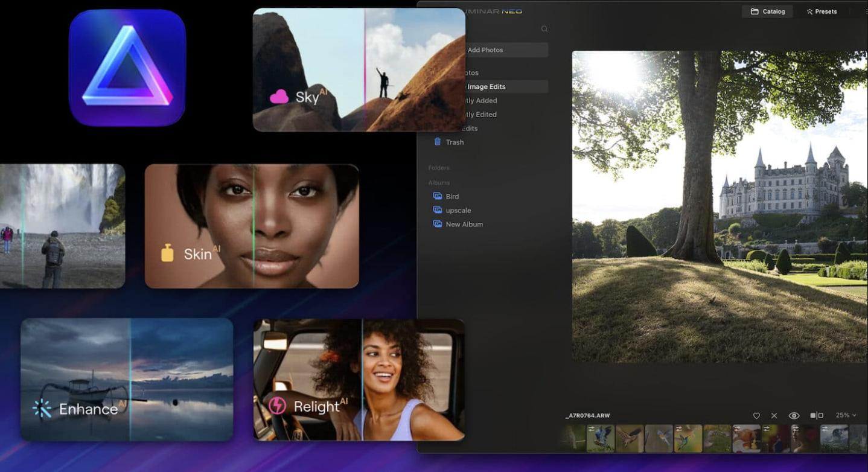Viewport: 868px width, 472px height.
Task: Click the Luminar Neo triangle app logo
Action: pyautogui.click(x=127, y=68)
